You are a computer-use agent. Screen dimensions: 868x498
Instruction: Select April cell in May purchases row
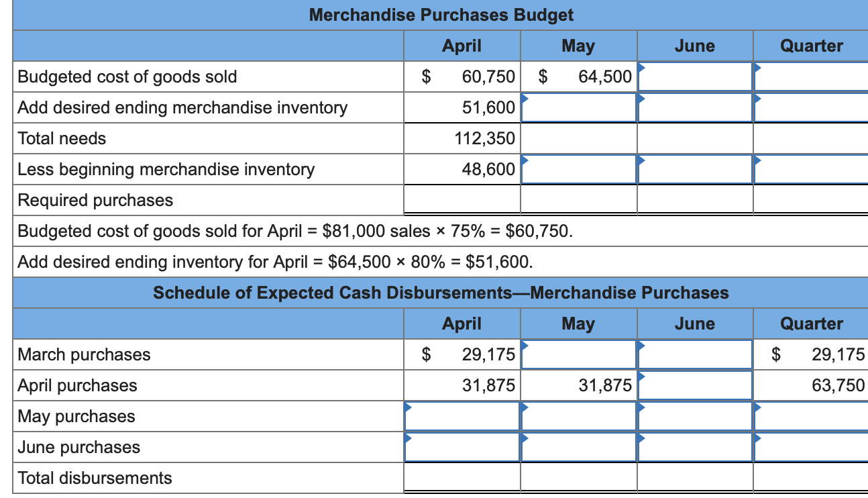click(x=462, y=416)
